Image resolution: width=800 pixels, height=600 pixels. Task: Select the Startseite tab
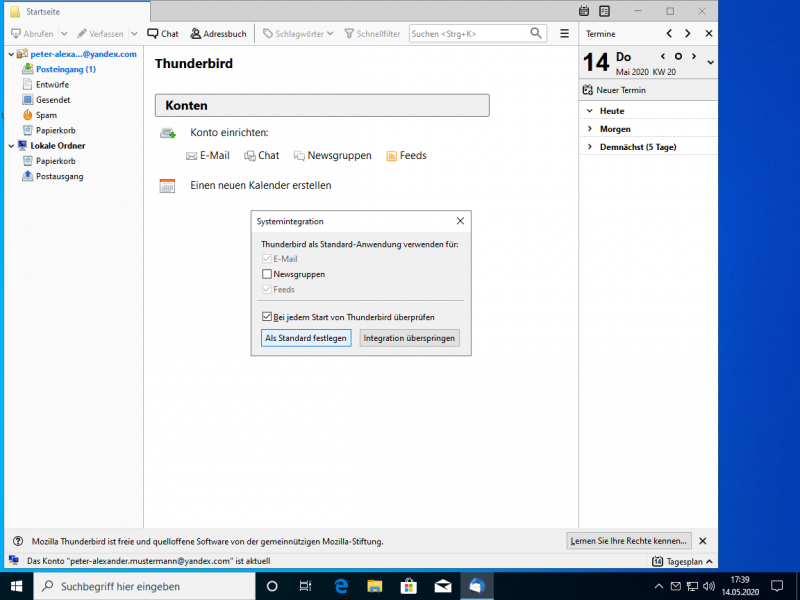pos(75,11)
